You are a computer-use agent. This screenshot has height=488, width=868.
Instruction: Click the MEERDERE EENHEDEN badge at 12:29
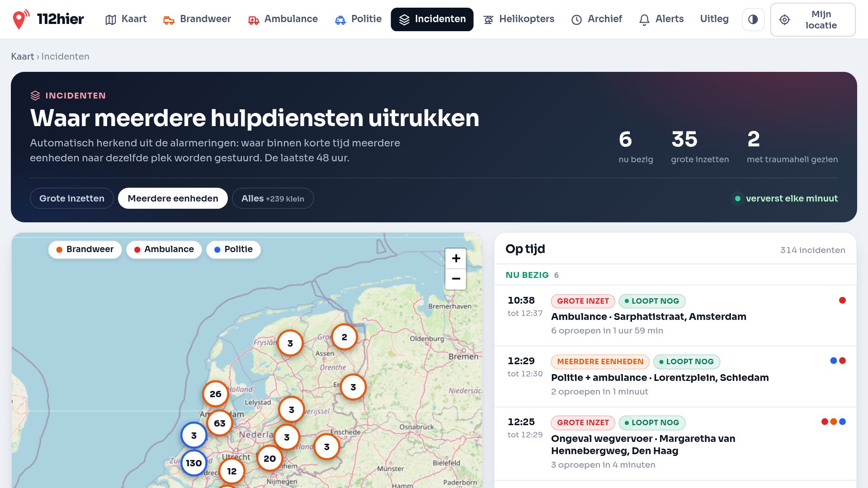pyautogui.click(x=600, y=361)
